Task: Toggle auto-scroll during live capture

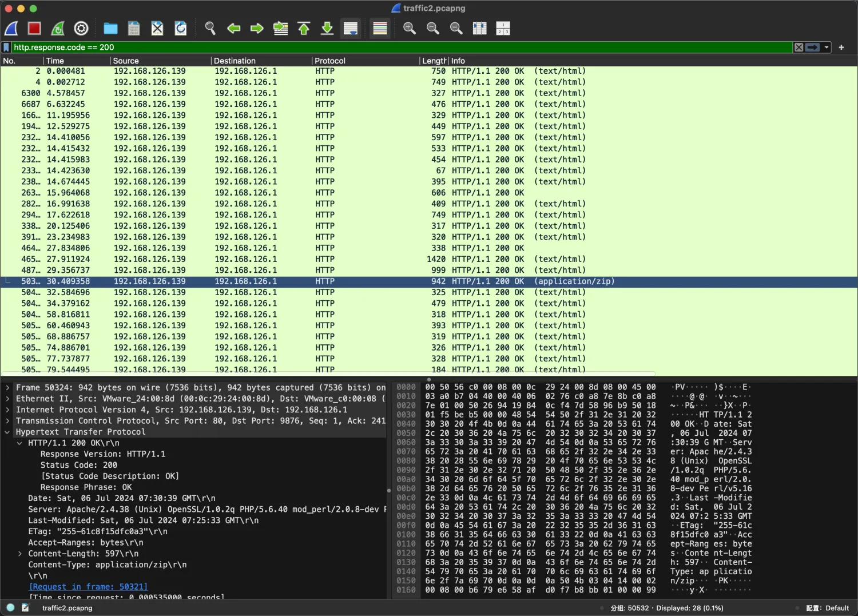Action: coord(351,28)
